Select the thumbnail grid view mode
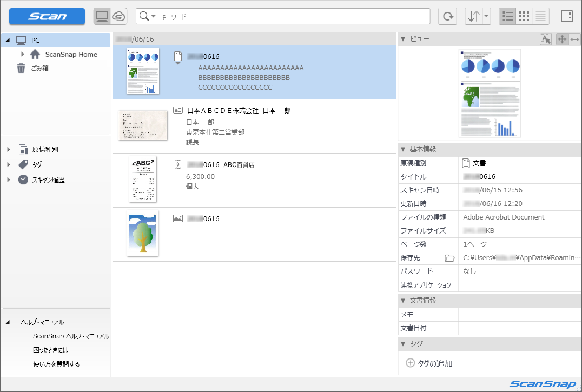Viewport: 582px width, 392px height. [524, 16]
